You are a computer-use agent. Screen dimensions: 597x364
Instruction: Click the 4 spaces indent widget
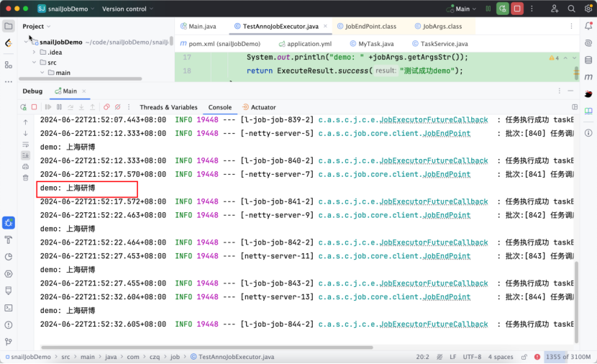pos(501,357)
